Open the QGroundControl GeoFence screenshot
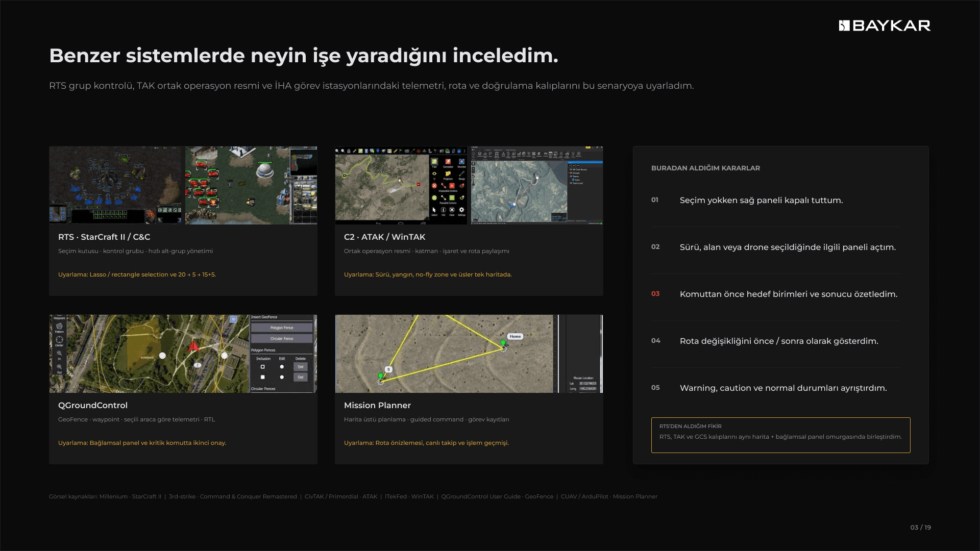 183,354
